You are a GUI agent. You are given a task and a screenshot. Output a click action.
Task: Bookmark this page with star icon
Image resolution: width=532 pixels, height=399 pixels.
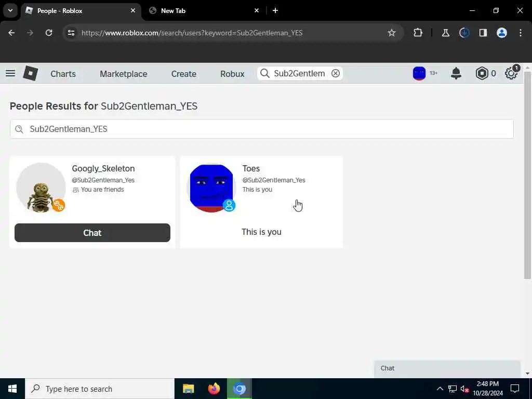pos(392,33)
